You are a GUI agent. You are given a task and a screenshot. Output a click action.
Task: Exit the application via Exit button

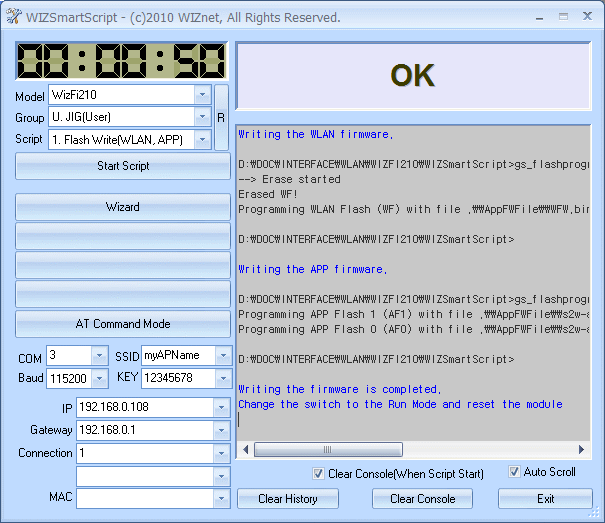545,499
